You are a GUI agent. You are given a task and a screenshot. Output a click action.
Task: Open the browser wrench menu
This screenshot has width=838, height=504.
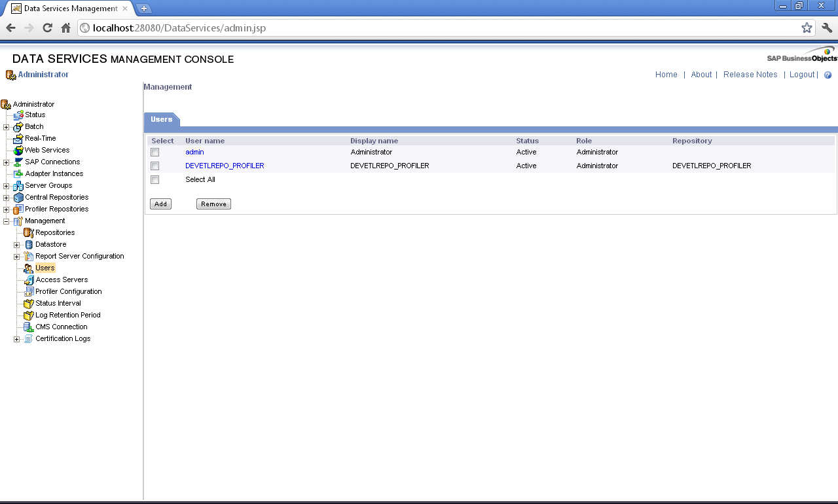click(x=827, y=27)
